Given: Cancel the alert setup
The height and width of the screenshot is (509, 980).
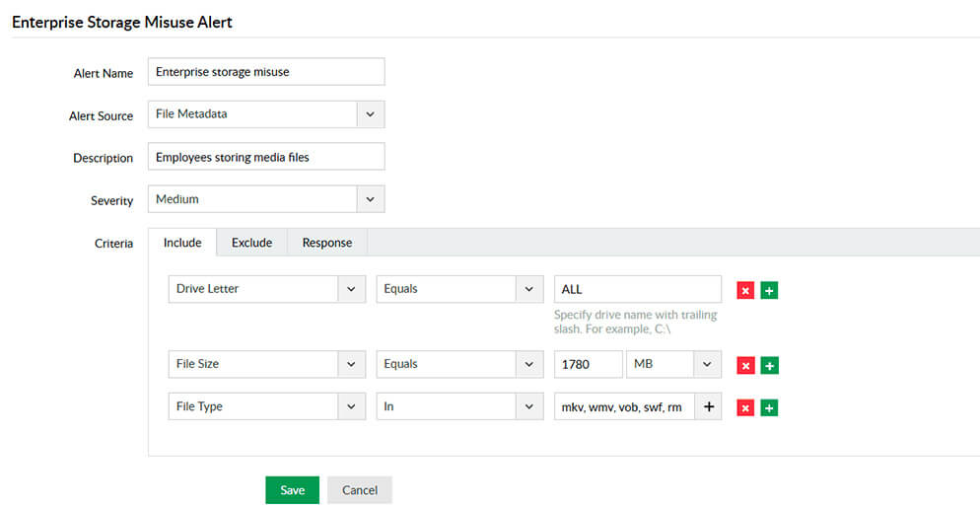Looking at the screenshot, I should (359, 490).
